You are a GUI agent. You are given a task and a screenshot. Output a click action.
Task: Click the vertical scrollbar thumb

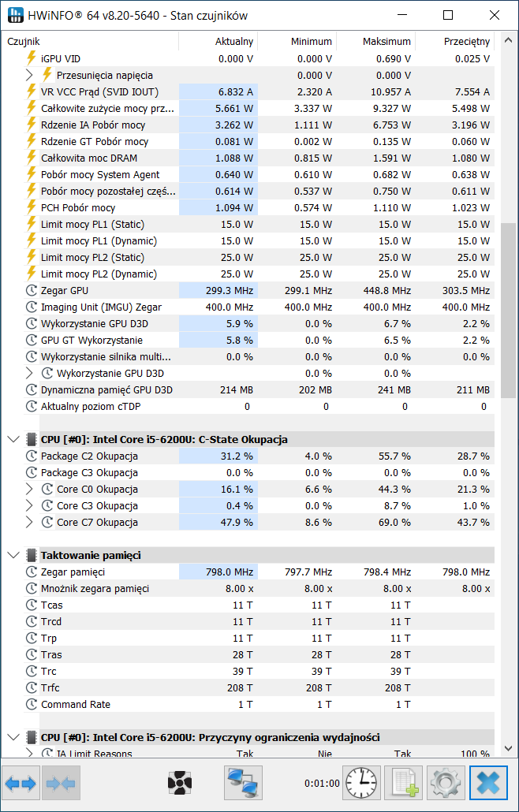(510, 310)
